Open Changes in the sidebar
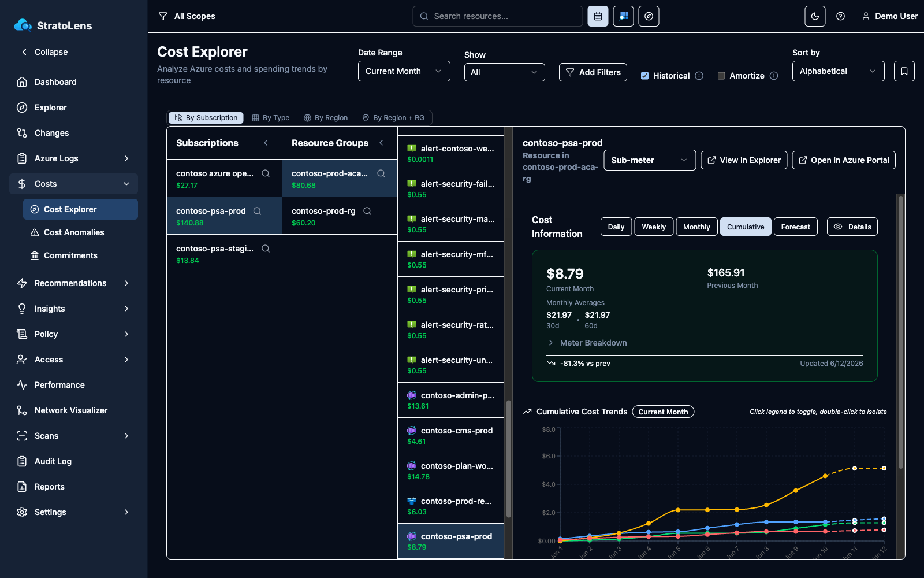Viewport: 924px width, 578px height. [x=74, y=133]
